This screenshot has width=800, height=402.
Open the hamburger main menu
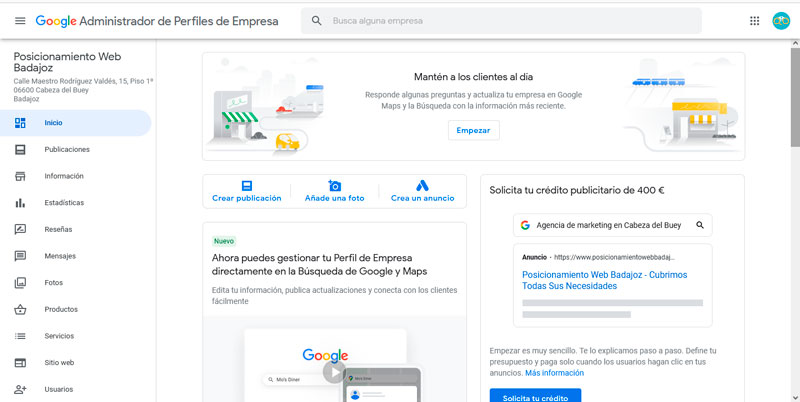[x=20, y=21]
